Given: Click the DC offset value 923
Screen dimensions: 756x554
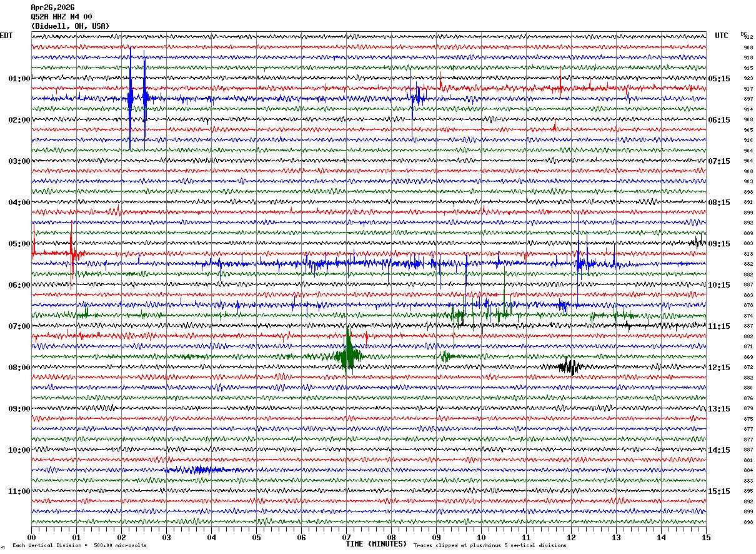Looking at the screenshot, I should pos(748,79).
